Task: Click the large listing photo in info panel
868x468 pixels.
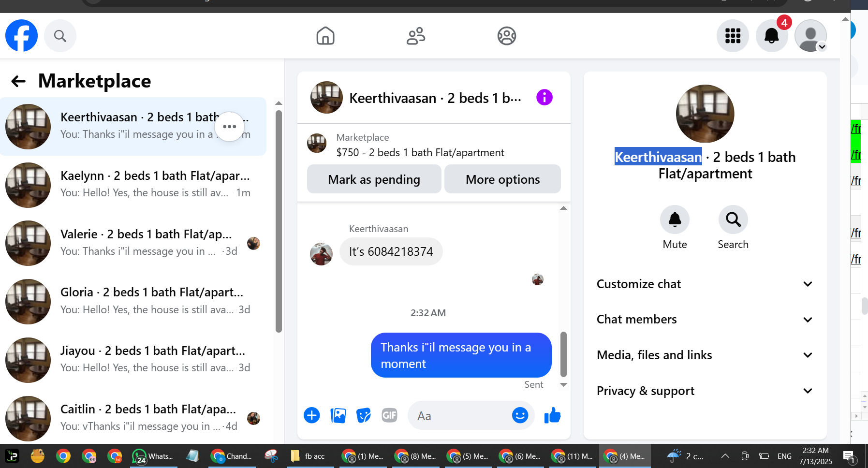Action: (705, 114)
